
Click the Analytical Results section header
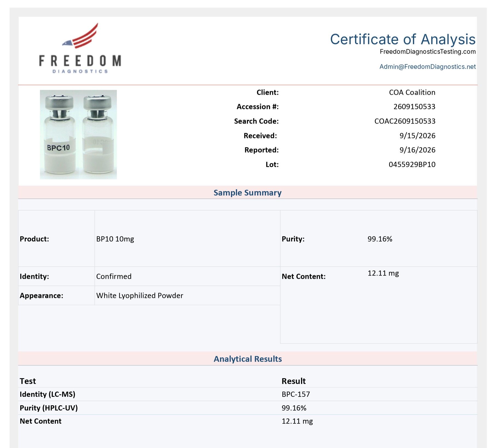pos(248,359)
